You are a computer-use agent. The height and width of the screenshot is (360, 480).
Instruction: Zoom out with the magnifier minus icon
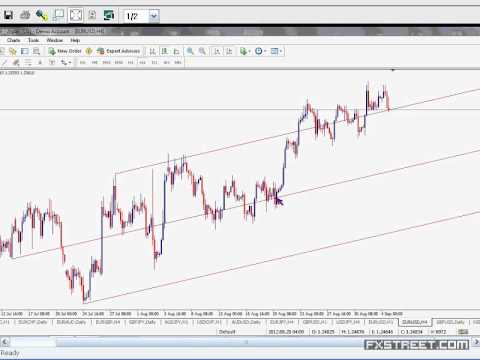pyautogui.click(x=202, y=51)
